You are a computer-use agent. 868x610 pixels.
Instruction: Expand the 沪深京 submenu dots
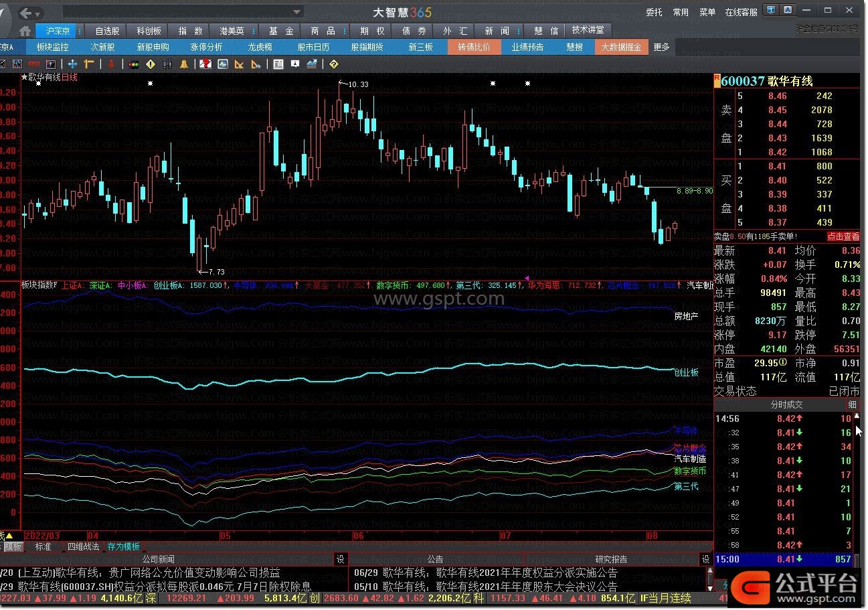coord(80,31)
